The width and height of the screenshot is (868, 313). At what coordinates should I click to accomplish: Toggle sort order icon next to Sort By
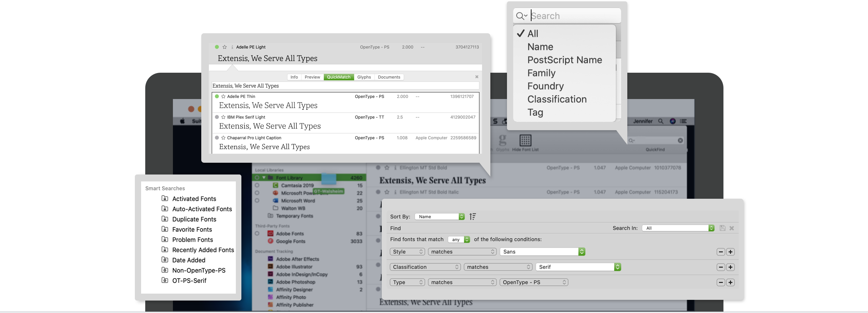pyautogui.click(x=472, y=217)
